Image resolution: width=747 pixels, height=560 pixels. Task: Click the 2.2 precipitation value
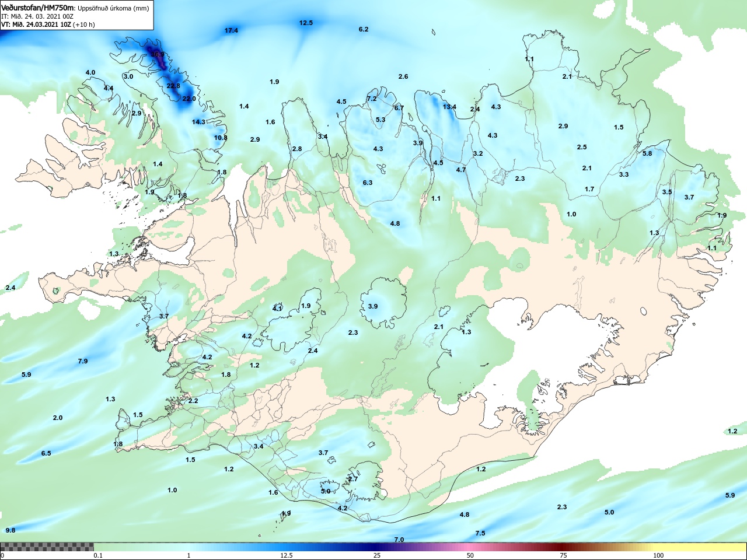tap(193, 401)
